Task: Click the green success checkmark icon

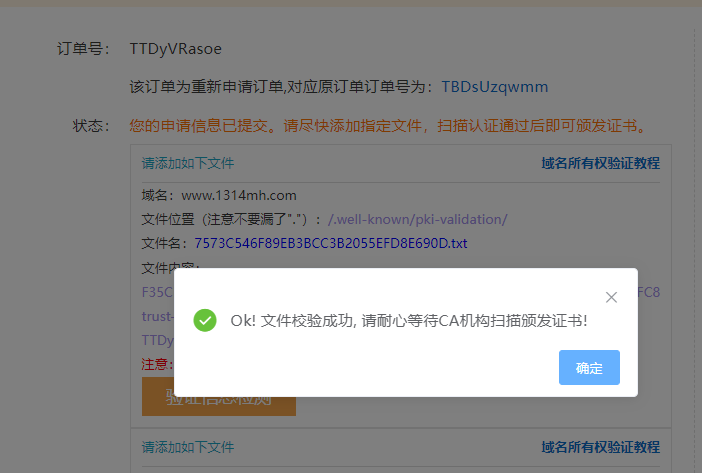Action: coord(205,321)
